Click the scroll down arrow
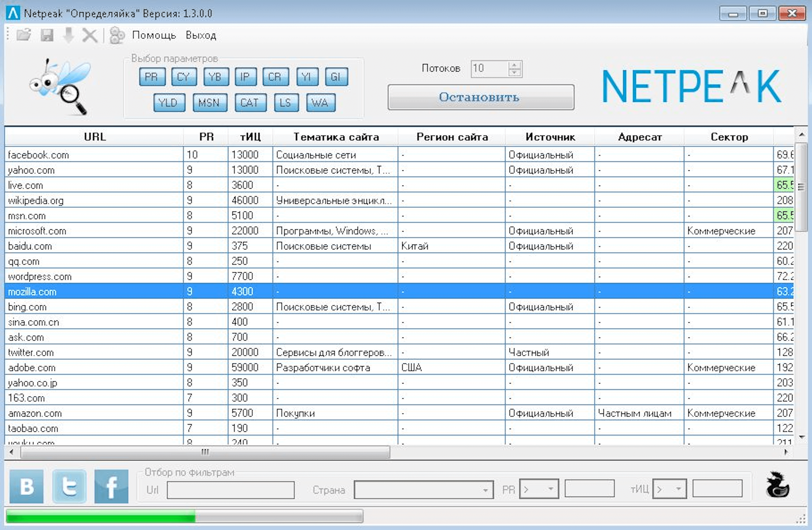 pyautogui.click(x=801, y=437)
